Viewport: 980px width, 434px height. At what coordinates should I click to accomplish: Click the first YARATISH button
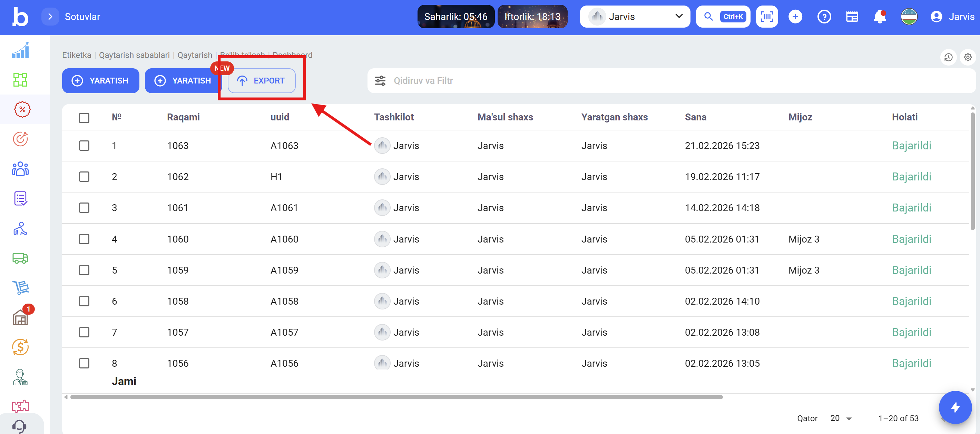[100, 81]
